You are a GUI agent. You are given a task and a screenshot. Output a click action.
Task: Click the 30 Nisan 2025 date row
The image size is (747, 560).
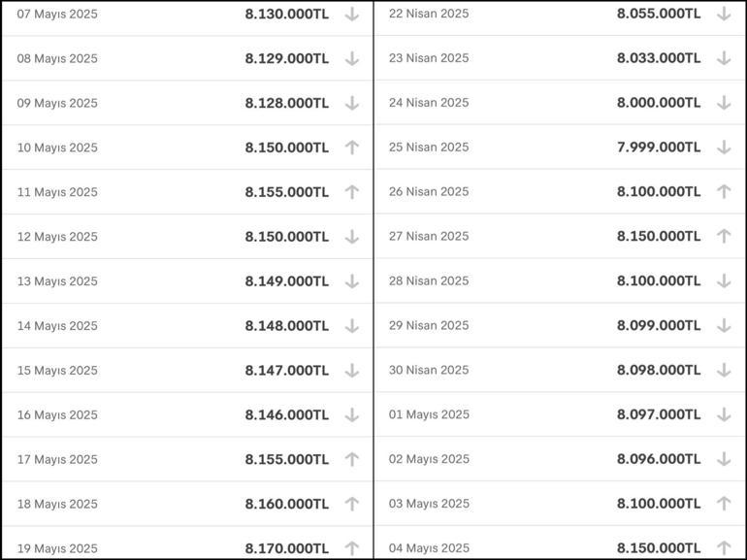pos(561,370)
